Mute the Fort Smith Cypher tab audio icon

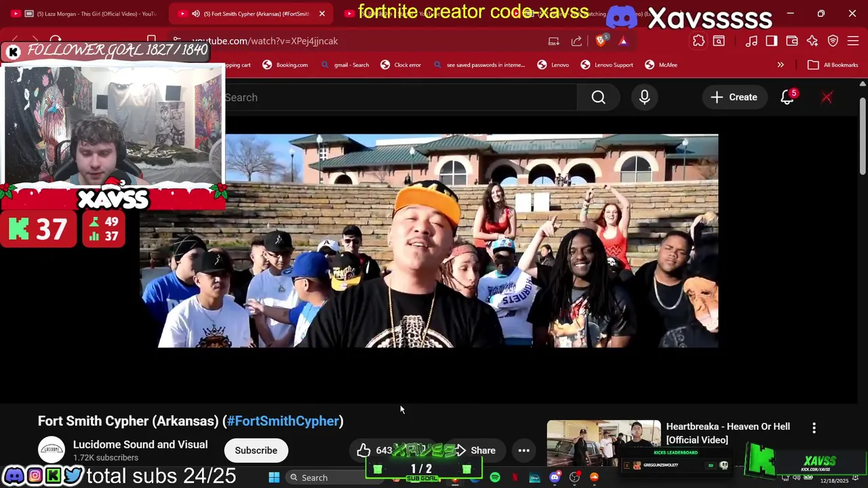[196, 14]
